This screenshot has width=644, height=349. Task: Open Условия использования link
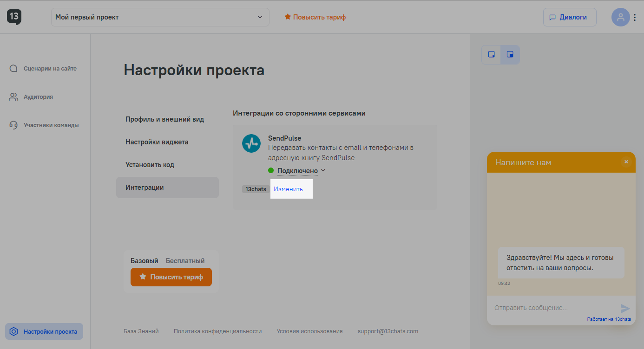tap(310, 331)
